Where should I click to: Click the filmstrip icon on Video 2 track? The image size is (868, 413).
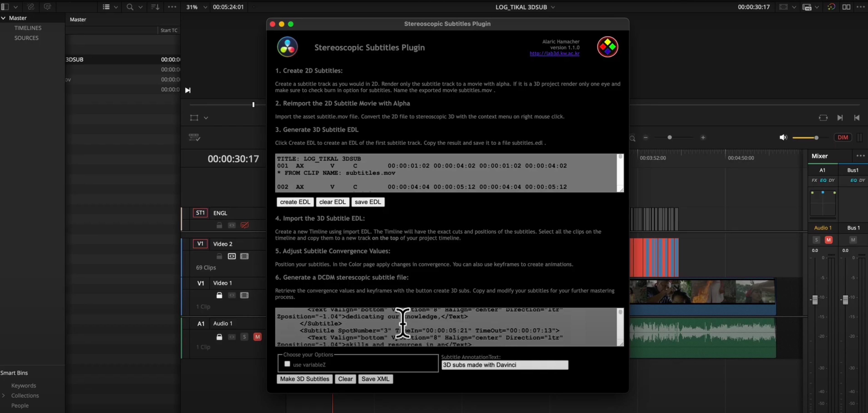244,256
